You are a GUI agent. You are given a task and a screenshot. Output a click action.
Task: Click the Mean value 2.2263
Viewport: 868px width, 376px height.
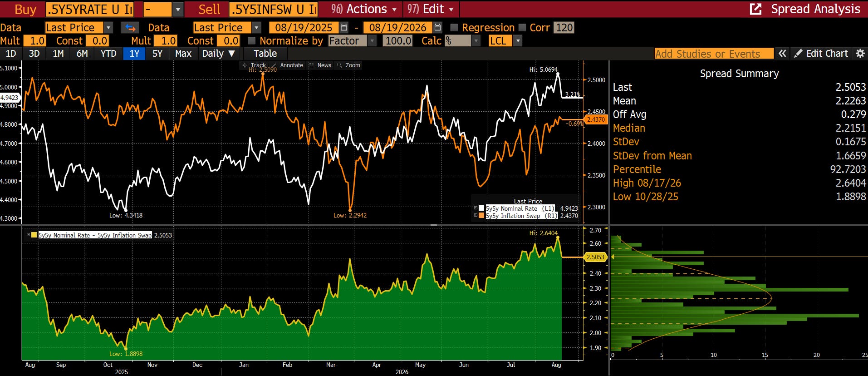851,101
